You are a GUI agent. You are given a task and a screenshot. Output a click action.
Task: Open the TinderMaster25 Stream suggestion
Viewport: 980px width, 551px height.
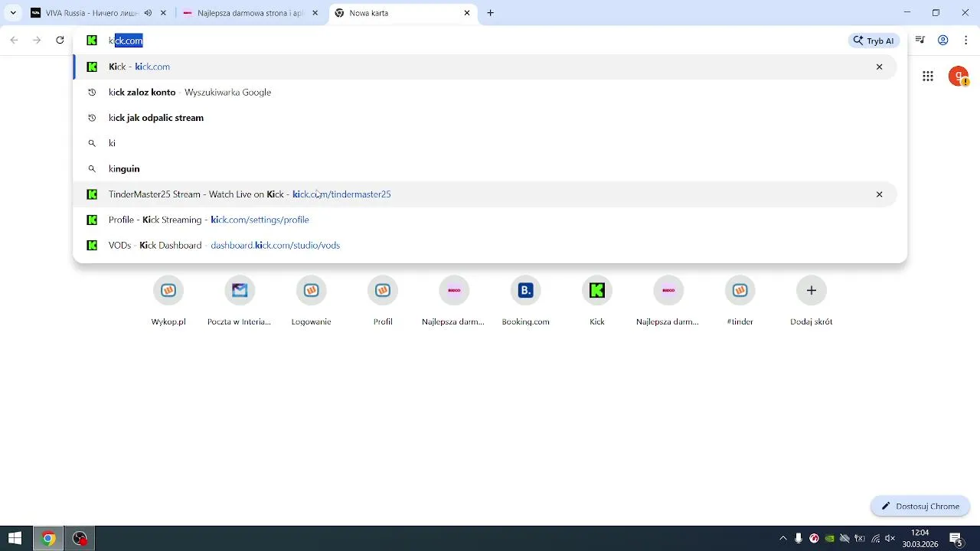pos(485,194)
